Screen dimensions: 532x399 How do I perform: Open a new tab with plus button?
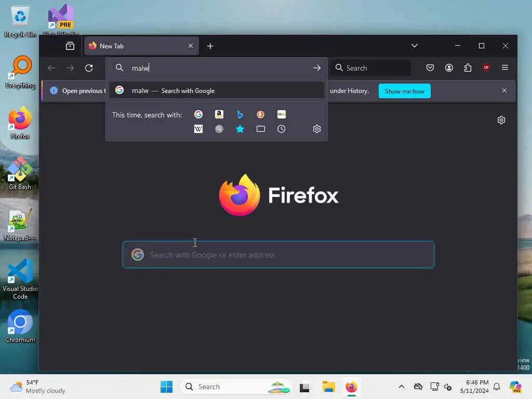tap(210, 46)
